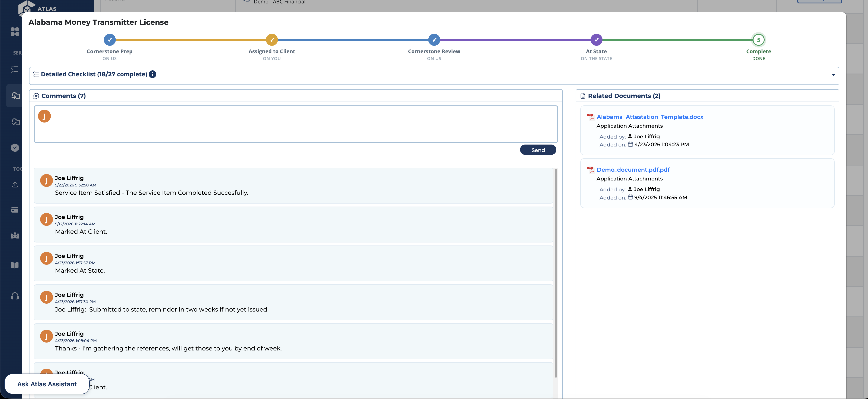868x399 pixels.
Task: Expand Detailed Checklist (18/27 complete) header
Action: [434, 74]
